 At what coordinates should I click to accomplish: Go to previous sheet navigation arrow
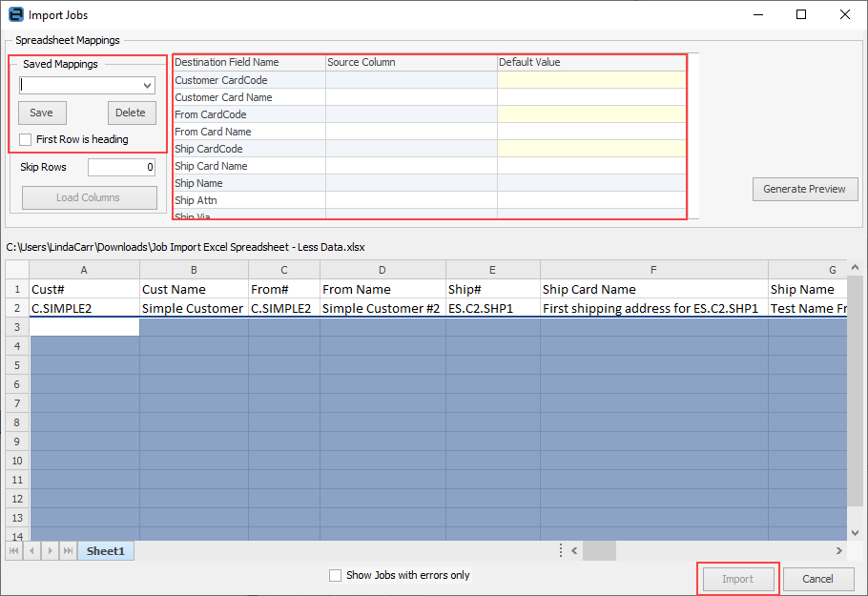click(32, 550)
